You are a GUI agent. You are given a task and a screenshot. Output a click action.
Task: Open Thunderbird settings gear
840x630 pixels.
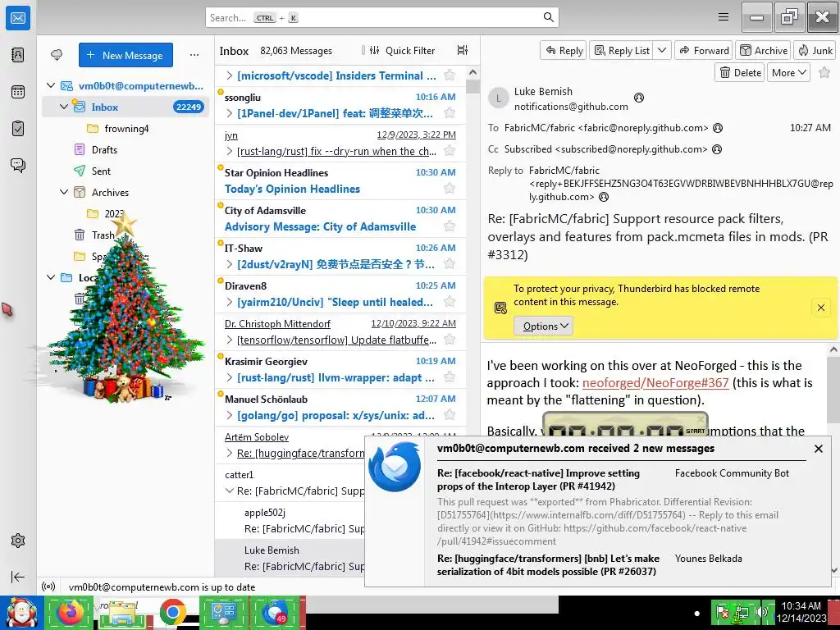pyautogui.click(x=18, y=540)
